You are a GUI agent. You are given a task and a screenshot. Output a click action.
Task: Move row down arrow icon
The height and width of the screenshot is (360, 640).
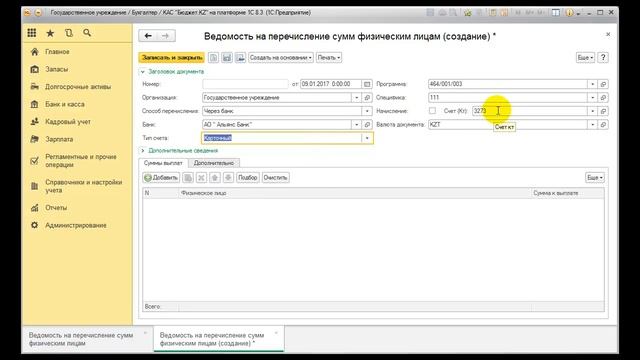coord(228,178)
